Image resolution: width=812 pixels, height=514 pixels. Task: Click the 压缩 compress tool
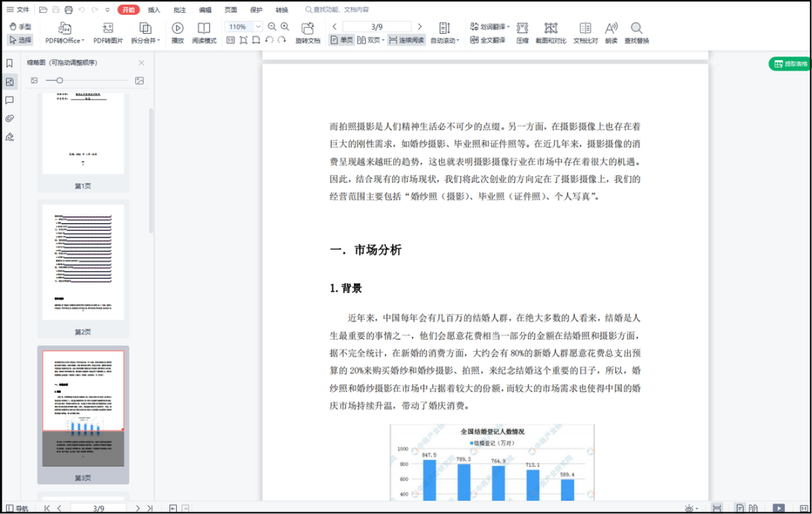click(x=523, y=32)
